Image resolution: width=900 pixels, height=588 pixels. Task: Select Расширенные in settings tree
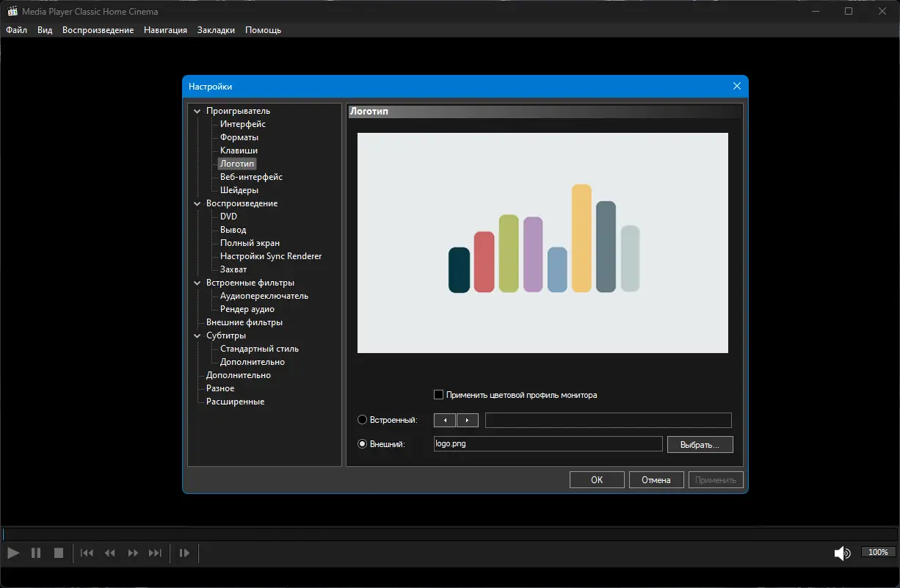235,402
